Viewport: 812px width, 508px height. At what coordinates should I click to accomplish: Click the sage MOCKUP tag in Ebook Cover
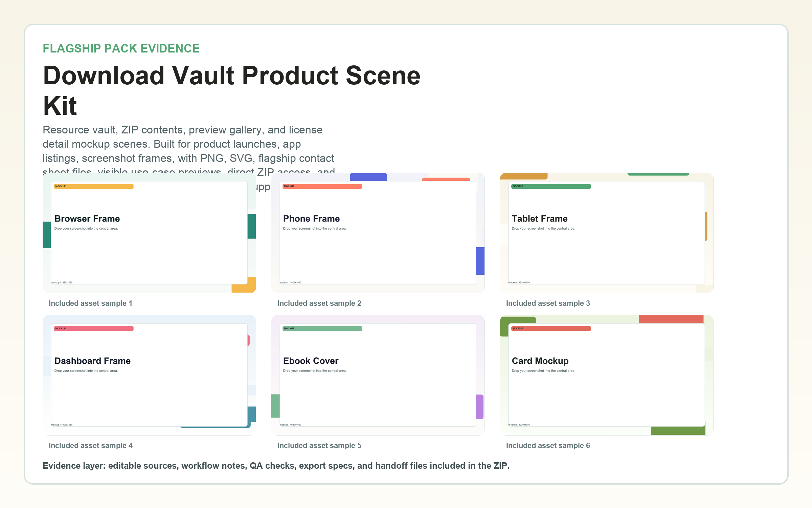322,329
